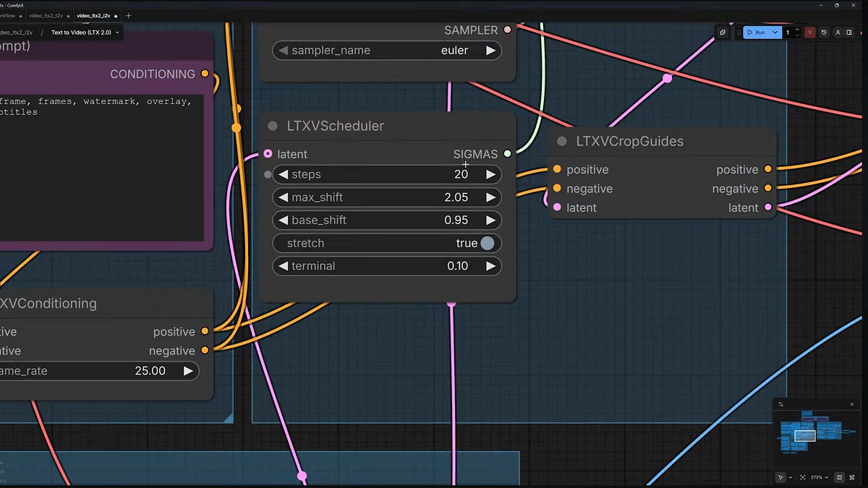Decrease max_shift with left arrow
This screenshot has width=868, height=488.
[283, 197]
